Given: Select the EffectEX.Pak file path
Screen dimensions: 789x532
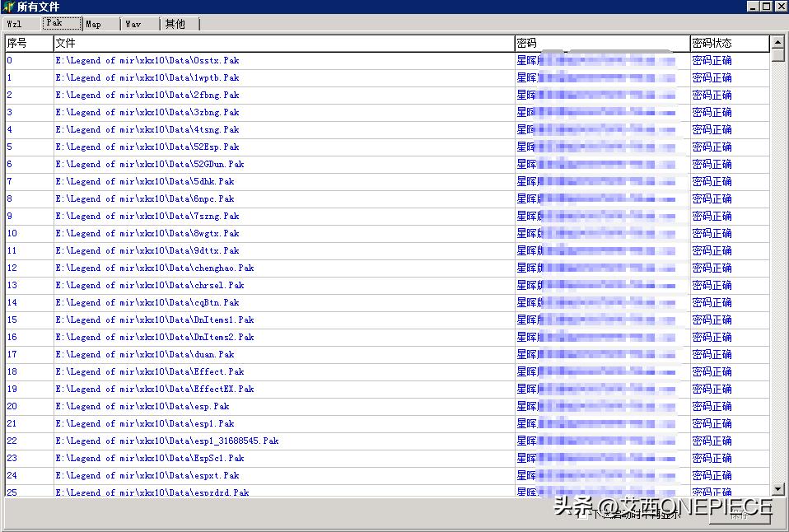Looking at the screenshot, I should pyautogui.click(x=155, y=389).
